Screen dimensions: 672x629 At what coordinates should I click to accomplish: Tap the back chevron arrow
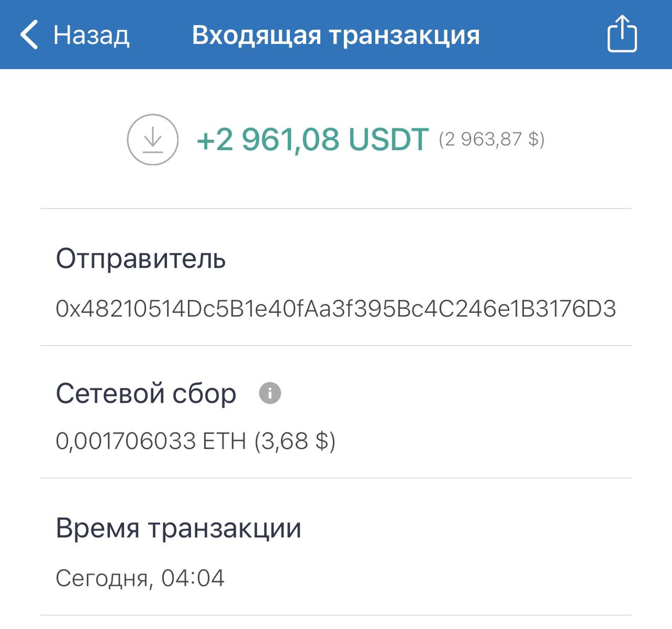click(29, 35)
